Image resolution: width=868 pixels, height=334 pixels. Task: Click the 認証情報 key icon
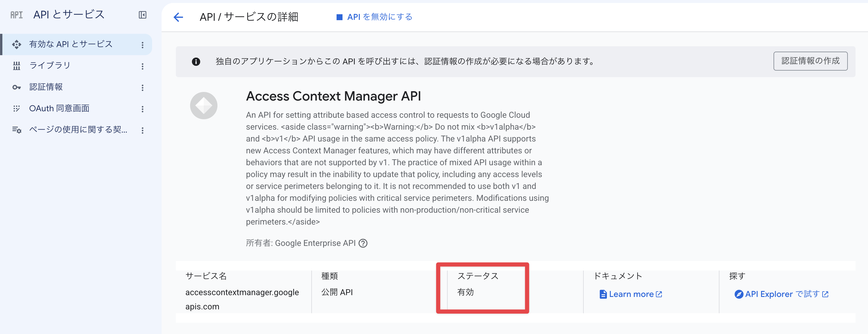pyautogui.click(x=17, y=87)
